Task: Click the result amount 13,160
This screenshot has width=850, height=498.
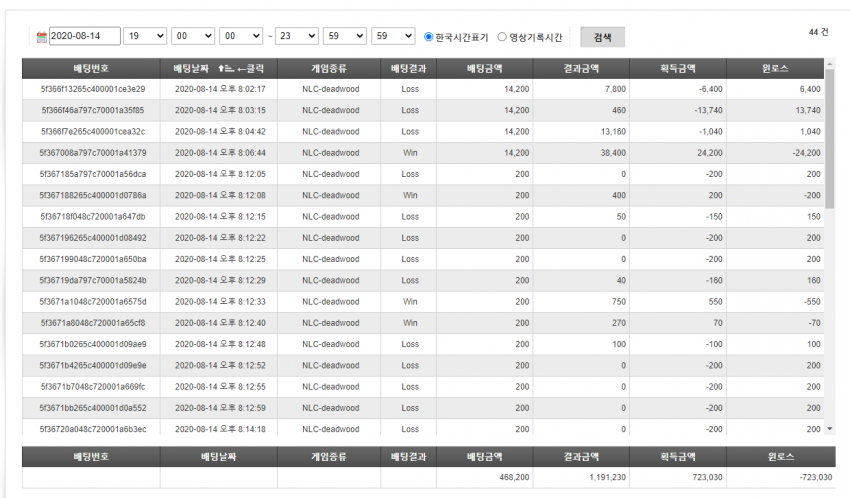Action: point(613,132)
